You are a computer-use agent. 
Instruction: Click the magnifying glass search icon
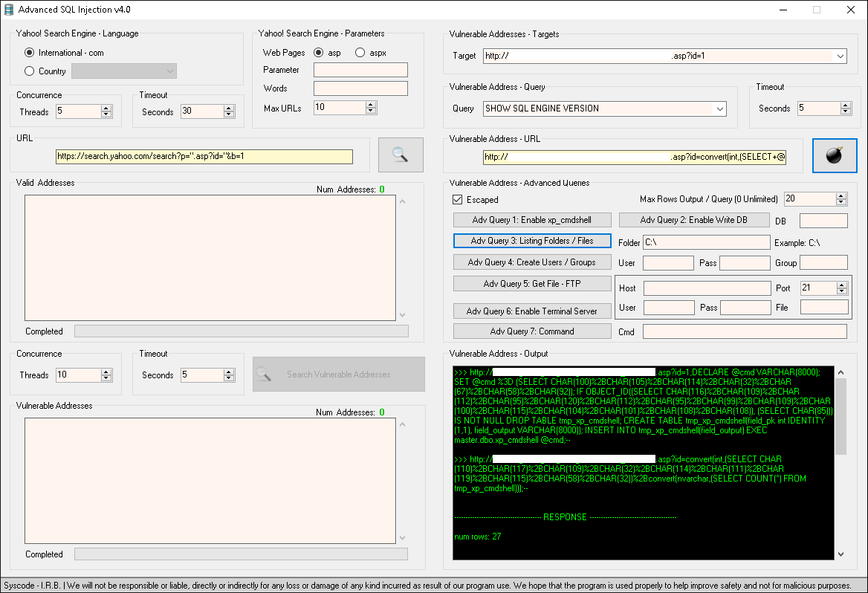click(x=401, y=154)
